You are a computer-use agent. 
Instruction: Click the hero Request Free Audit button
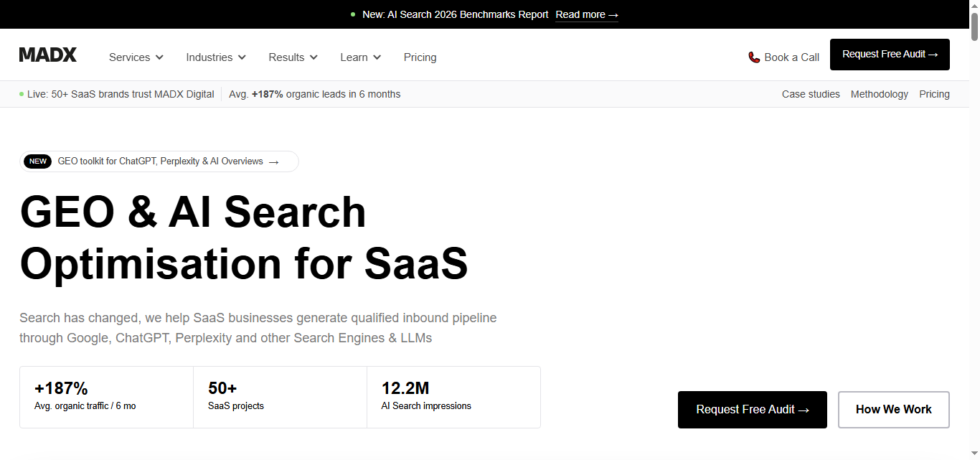pos(753,410)
